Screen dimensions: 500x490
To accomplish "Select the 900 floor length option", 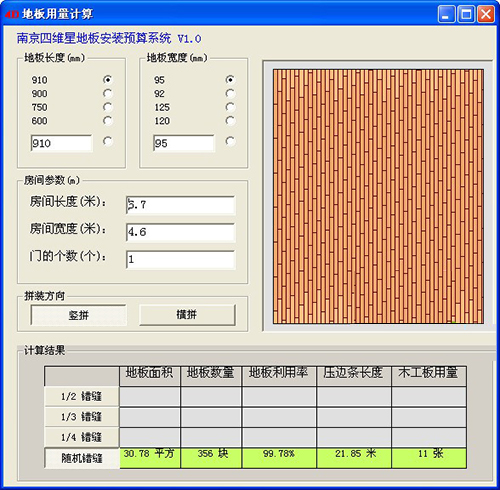I will (108, 93).
